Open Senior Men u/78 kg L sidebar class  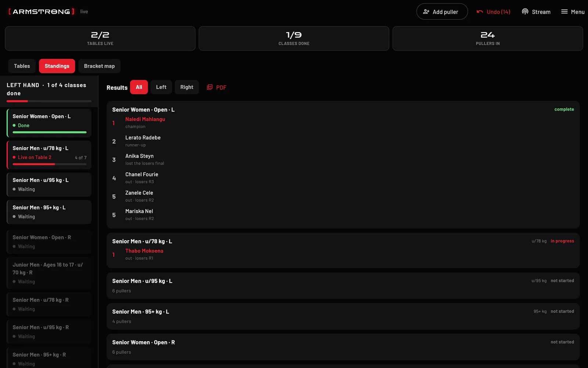pyautogui.click(x=49, y=155)
